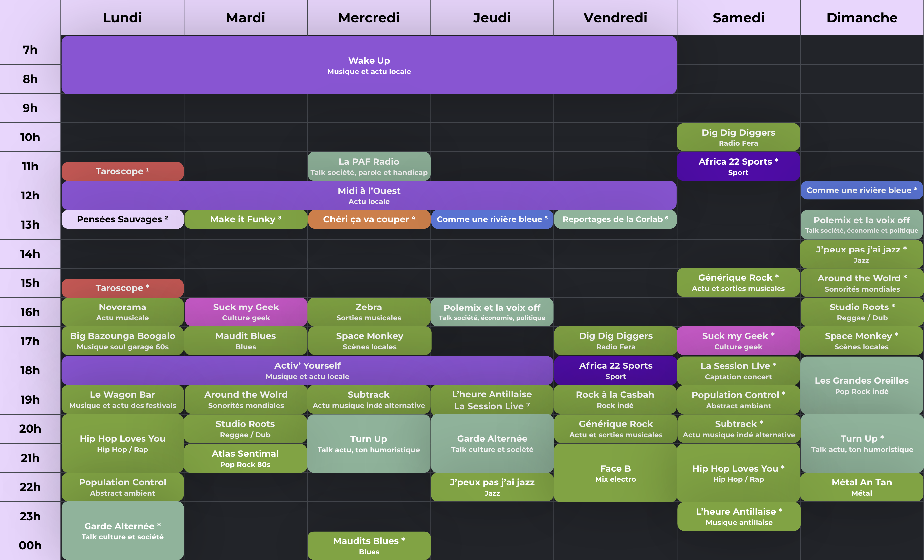The image size is (924, 560).
Task: Click the Wake Up morning show block
Action: tap(369, 65)
